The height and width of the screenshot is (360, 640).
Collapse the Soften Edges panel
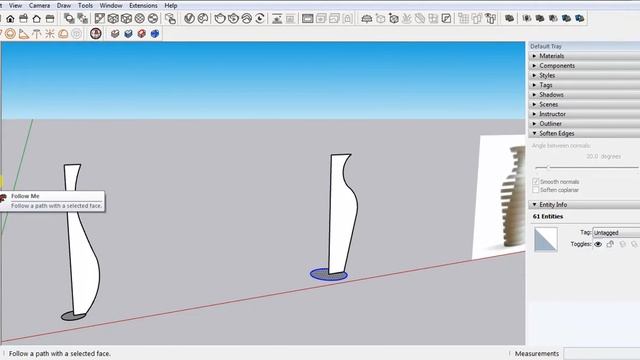pos(584,133)
